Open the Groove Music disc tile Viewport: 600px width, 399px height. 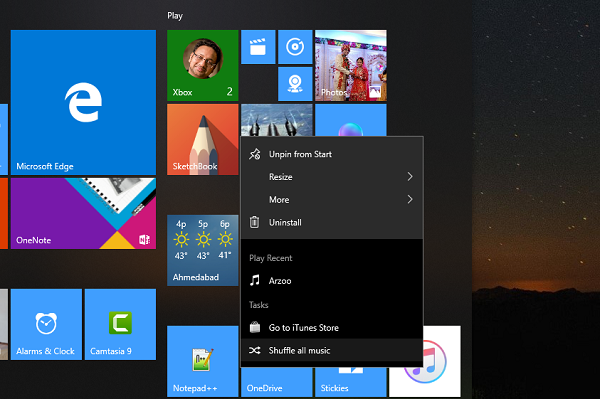pos(295,47)
